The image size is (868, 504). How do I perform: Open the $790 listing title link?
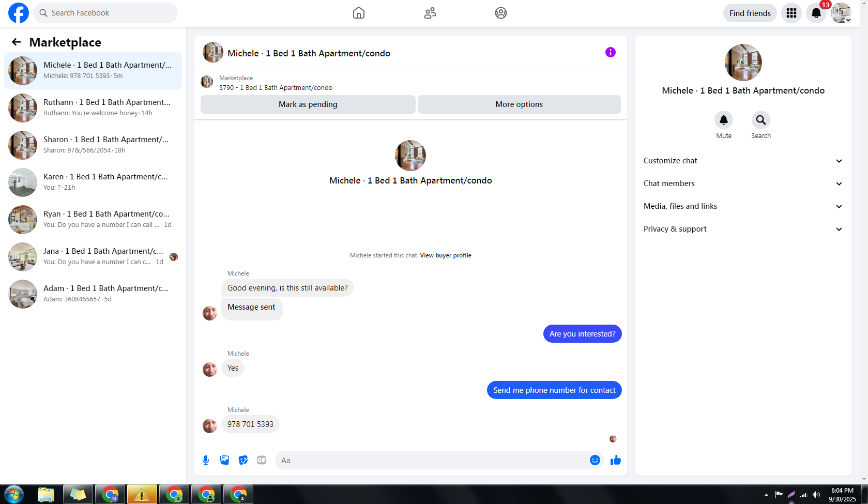pos(276,88)
